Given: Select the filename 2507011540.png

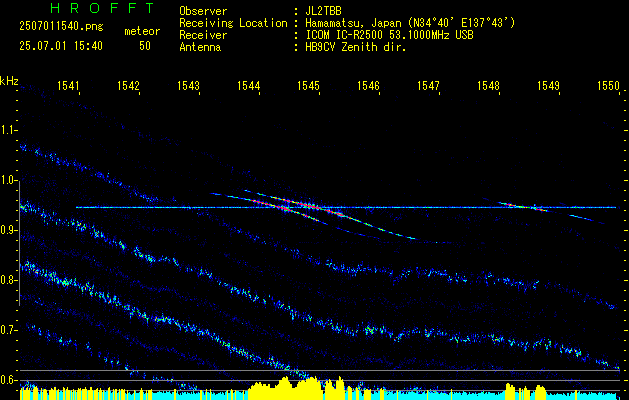Looking at the screenshot, I should click(x=61, y=27).
